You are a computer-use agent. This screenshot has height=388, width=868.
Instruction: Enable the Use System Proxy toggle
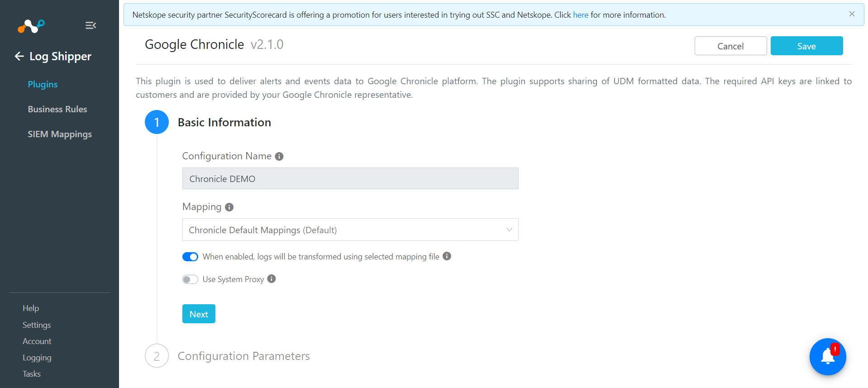click(x=190, y=279)
